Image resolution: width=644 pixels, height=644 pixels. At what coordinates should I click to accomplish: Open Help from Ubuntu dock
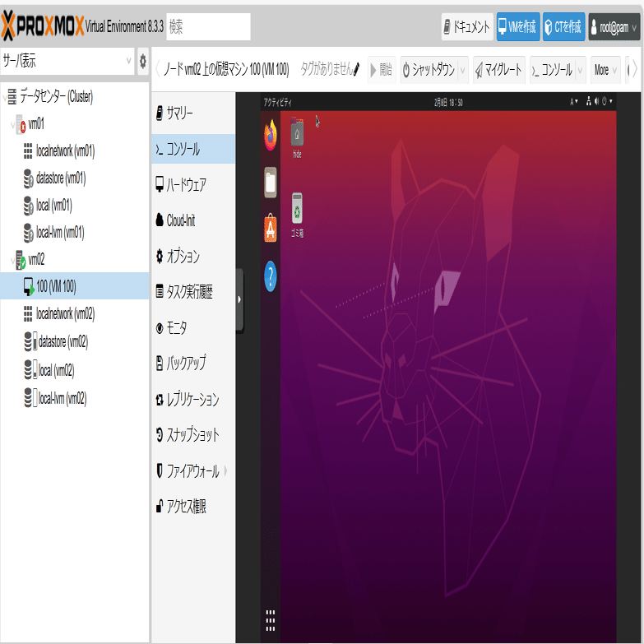point(271,276)
